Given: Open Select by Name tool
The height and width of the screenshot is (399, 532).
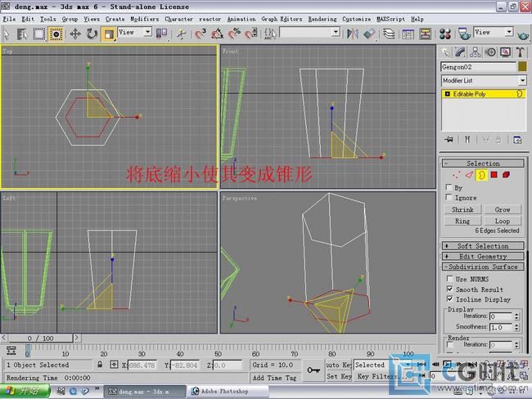Looking at the screenshot, I should (22, 34).
